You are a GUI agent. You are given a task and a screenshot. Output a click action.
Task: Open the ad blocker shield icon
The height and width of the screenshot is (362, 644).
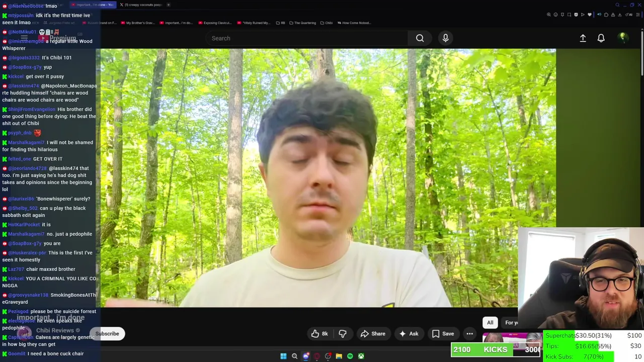pyautogui.click(x=576, y=15)
